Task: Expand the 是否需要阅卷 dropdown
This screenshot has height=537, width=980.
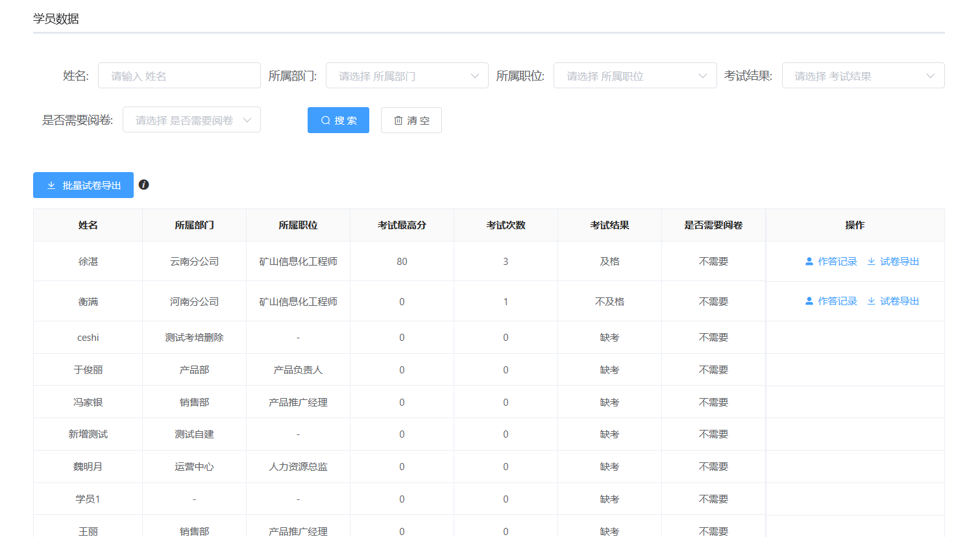Action: point(191,120)
